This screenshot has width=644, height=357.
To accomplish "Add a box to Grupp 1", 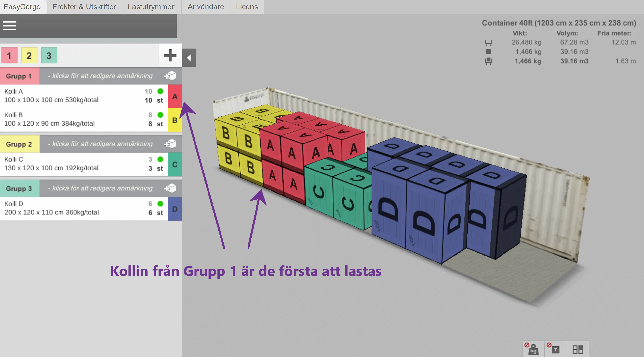I will [170, 76].
